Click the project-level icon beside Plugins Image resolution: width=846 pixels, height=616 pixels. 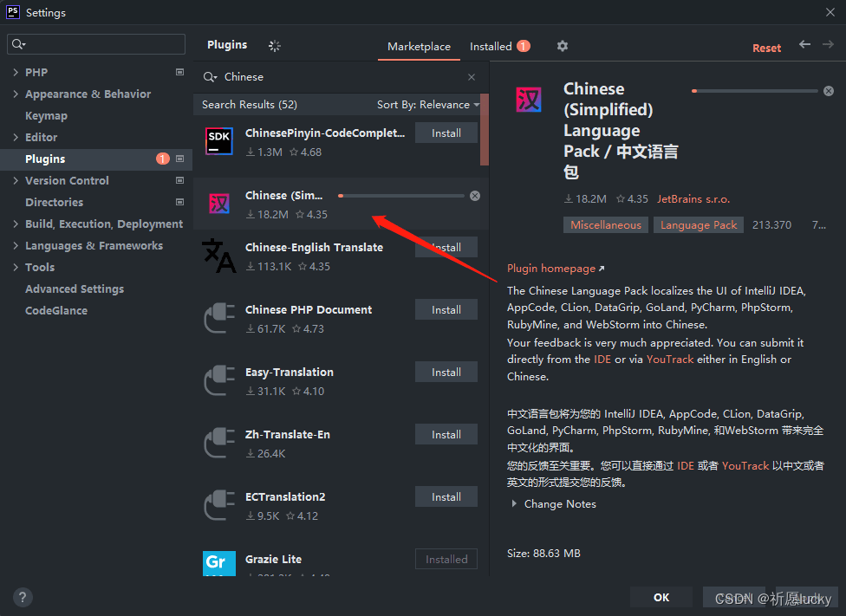pos(179,159)
